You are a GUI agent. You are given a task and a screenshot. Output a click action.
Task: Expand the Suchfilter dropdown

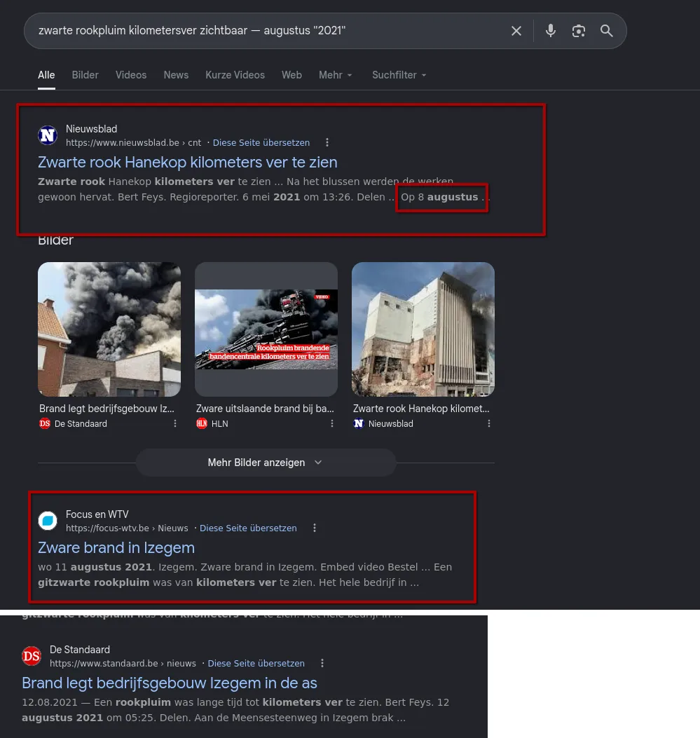[399, 75]
